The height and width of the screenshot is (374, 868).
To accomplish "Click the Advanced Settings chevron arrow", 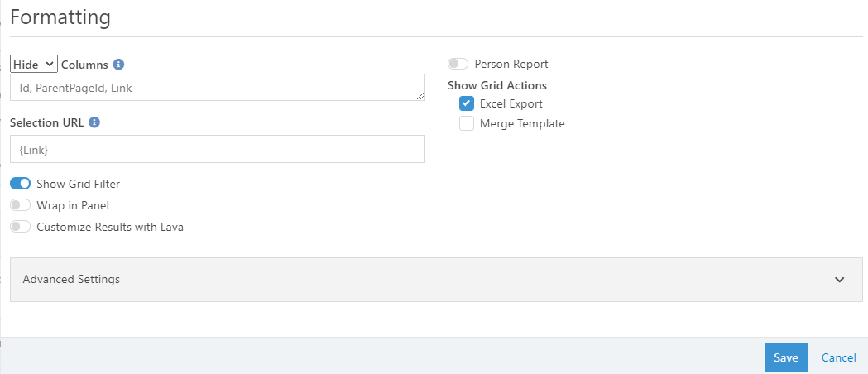I will point(840,280).
